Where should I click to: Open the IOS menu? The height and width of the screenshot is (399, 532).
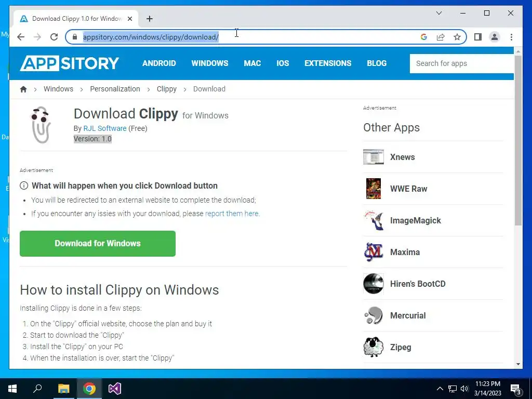tap(283, 63)
